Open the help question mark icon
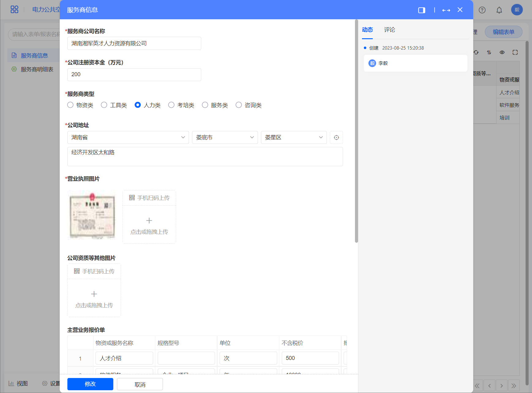This screenshot has height=393, width=532. pos(482,10)
